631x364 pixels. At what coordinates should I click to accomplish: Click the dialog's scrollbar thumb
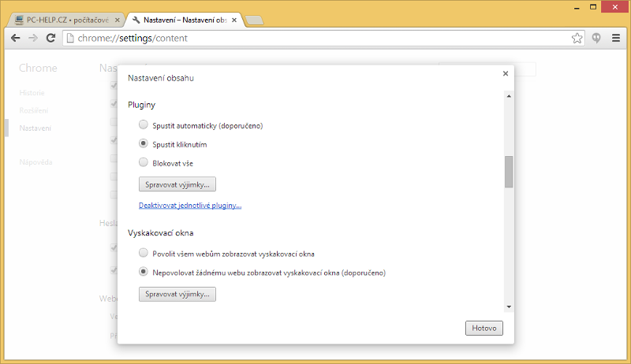[509, 172]
